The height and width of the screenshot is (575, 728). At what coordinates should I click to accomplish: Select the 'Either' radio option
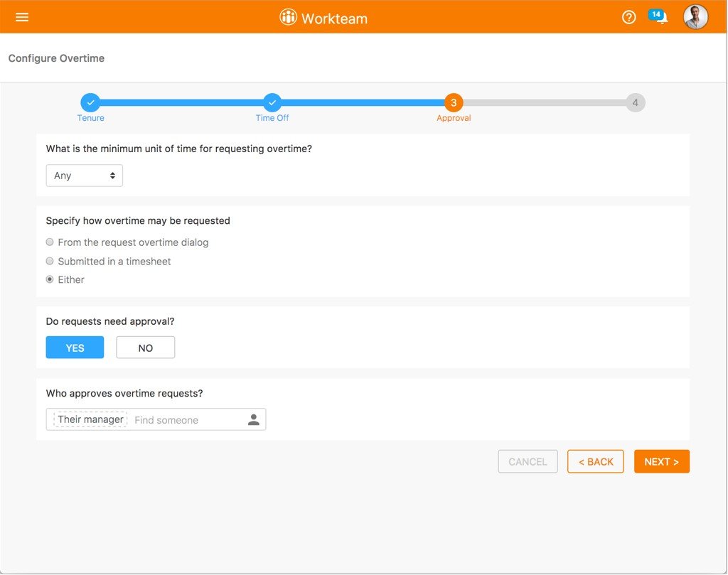click(x=65, y=279)
